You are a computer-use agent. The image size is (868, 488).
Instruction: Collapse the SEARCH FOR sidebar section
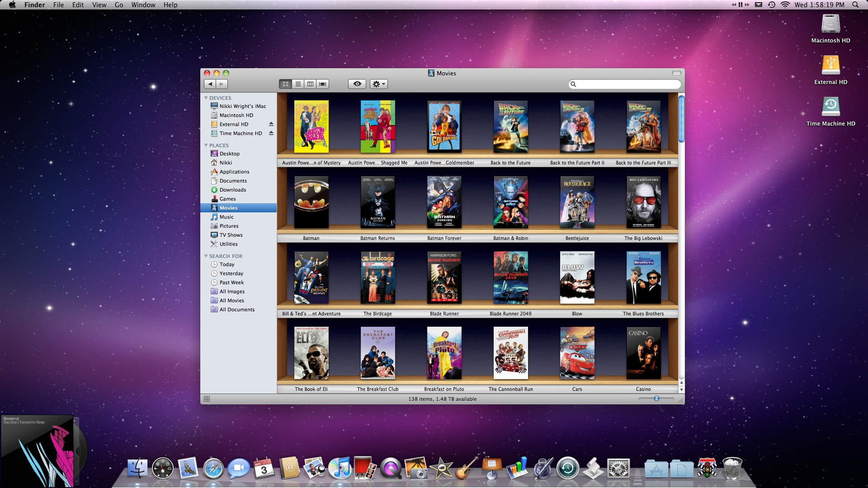[x=206, y=256]
